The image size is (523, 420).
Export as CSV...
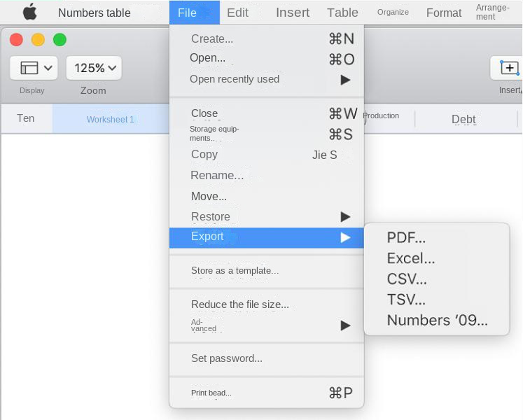437,279
